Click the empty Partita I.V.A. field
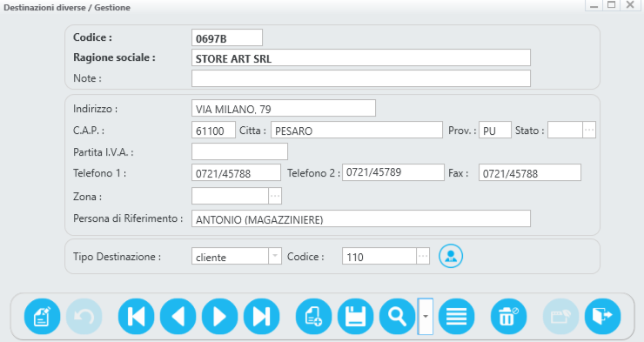644x342 pixels. click(239, 151)
